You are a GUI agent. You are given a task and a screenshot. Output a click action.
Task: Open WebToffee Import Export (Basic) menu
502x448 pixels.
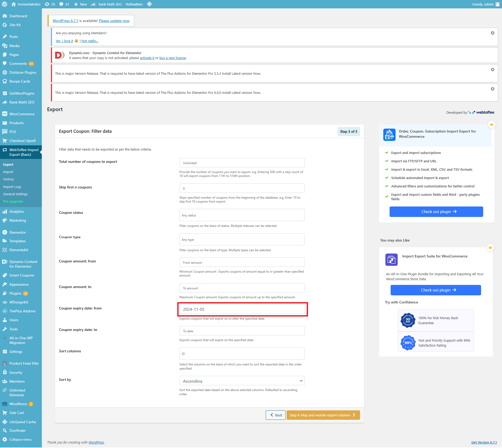21,152
